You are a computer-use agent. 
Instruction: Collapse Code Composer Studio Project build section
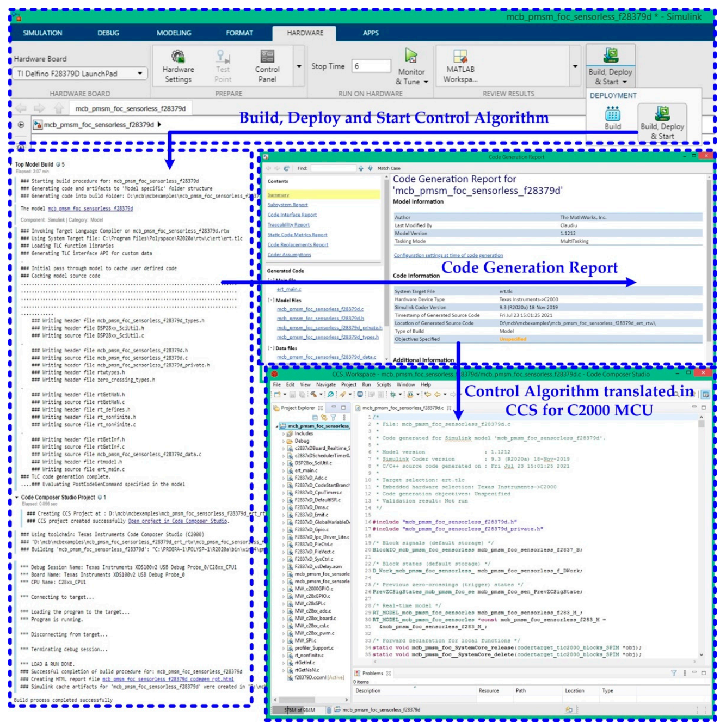point(17,497)
